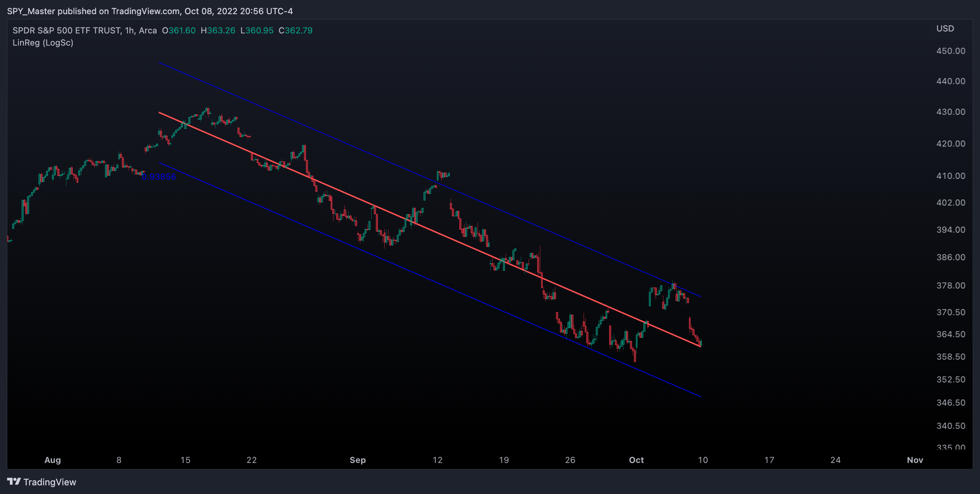Click the 15 date axis label
Screen dimensions: 980x494
coord(185,460)
